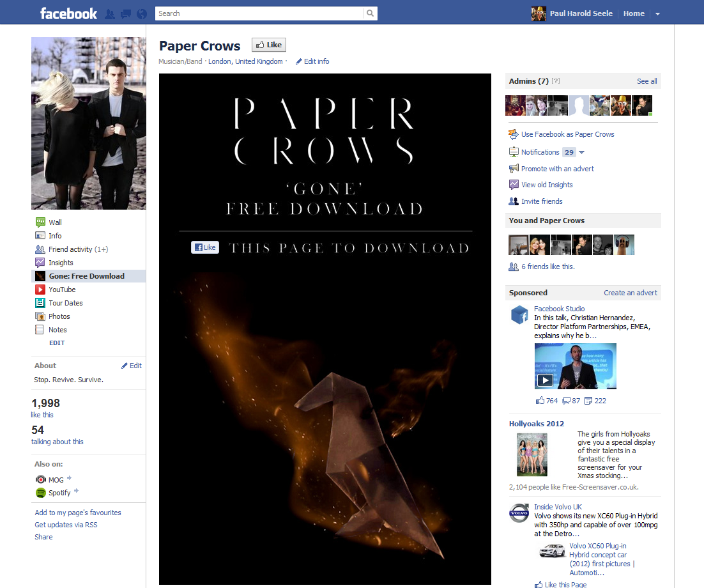Viewport: 704px width, 588px height.
Task: Click the Volvo XC60 car thumbnail
Action: [552, 550]
